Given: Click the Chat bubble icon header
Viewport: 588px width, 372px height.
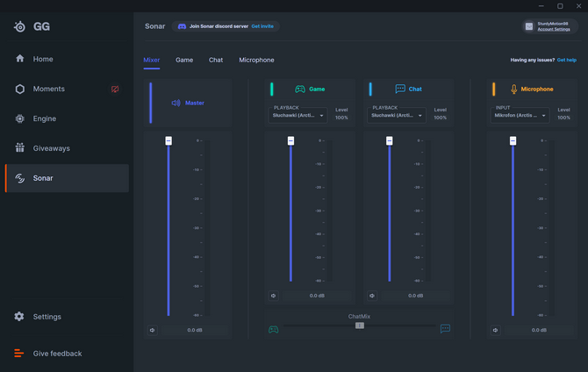Looking at the screenshot, I should [x=400, y=89].
